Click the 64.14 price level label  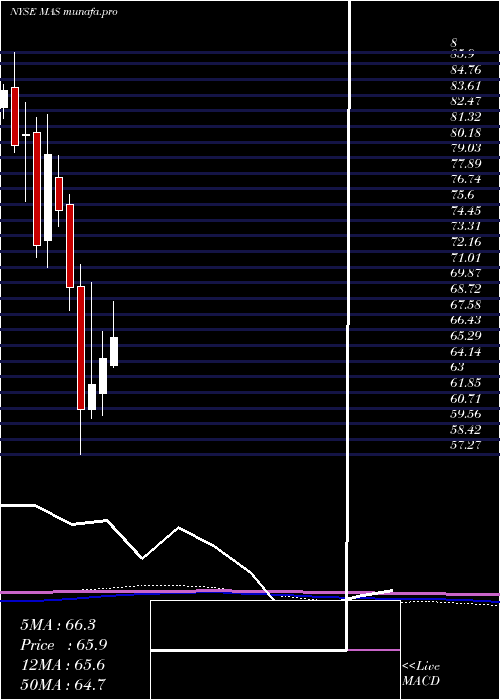coord(466,351)
